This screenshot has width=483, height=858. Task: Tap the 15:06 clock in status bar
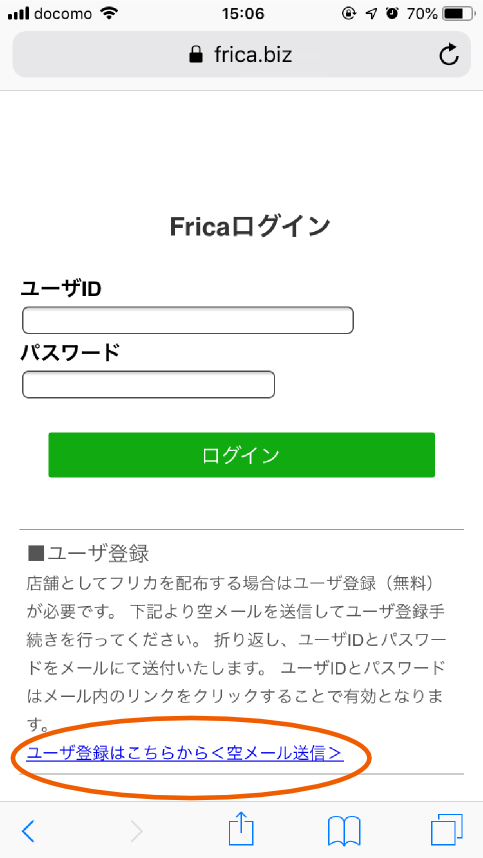(x=242, y=14)
